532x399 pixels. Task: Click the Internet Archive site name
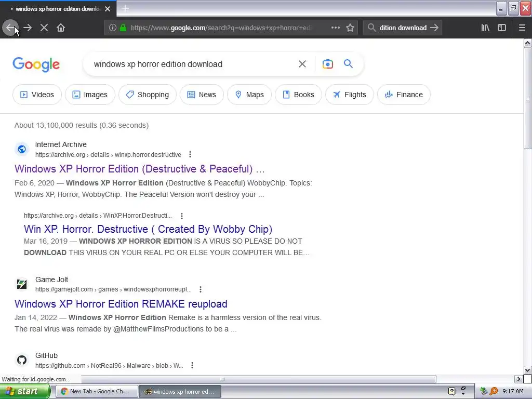click(x=61, y=144)
